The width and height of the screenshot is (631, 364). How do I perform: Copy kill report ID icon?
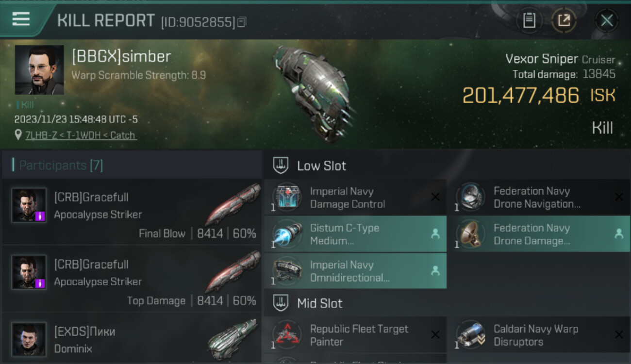[242, 22]
